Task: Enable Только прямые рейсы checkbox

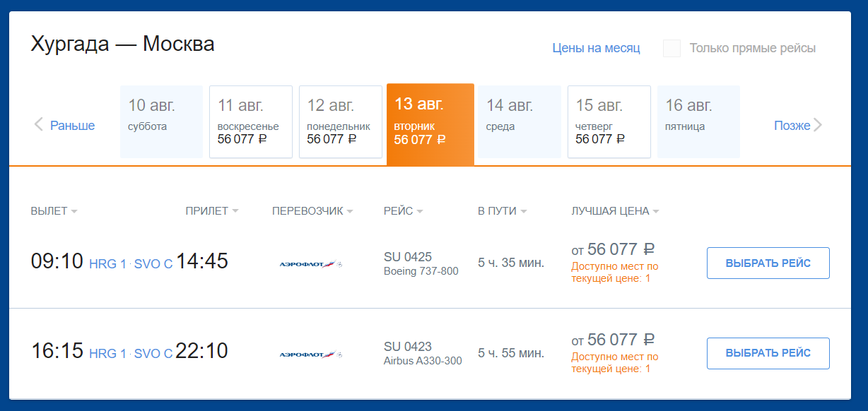Action: [671, 49]
